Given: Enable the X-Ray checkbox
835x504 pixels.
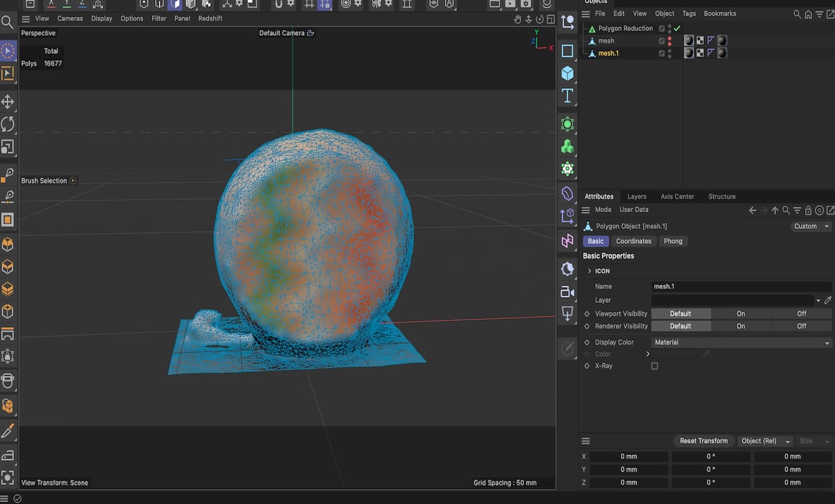Looking at the screenshot, I should click(x=654, y=366).
